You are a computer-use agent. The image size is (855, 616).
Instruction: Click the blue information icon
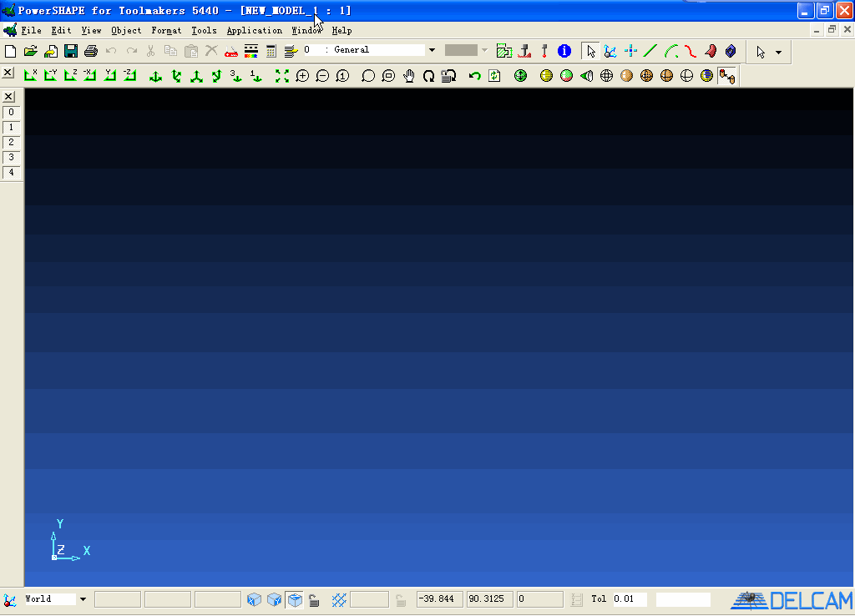coord(564,51)
